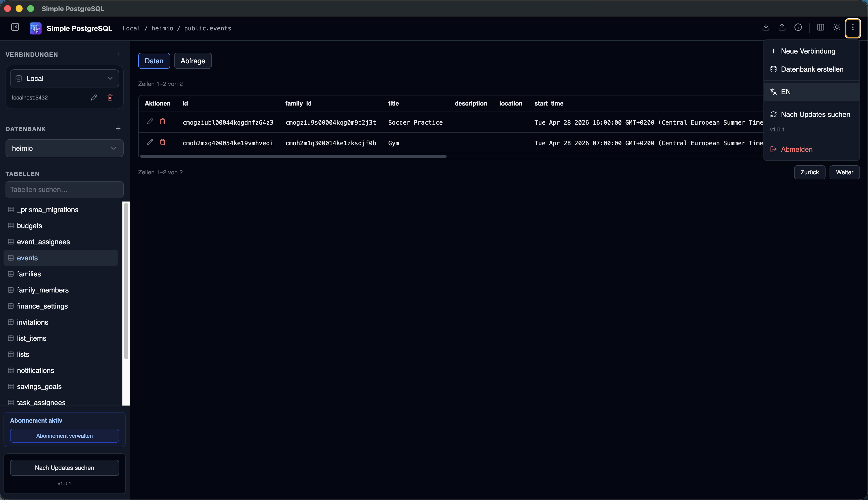Click the location column header
The width and height of the screenshot is (868, 500).
511,103
